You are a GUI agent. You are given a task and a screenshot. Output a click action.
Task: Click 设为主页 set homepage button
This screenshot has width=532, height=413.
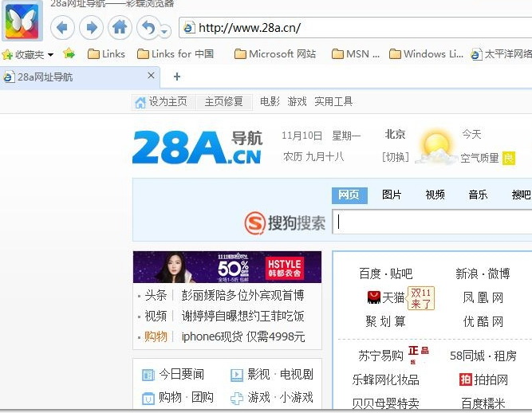pos(162,102)
